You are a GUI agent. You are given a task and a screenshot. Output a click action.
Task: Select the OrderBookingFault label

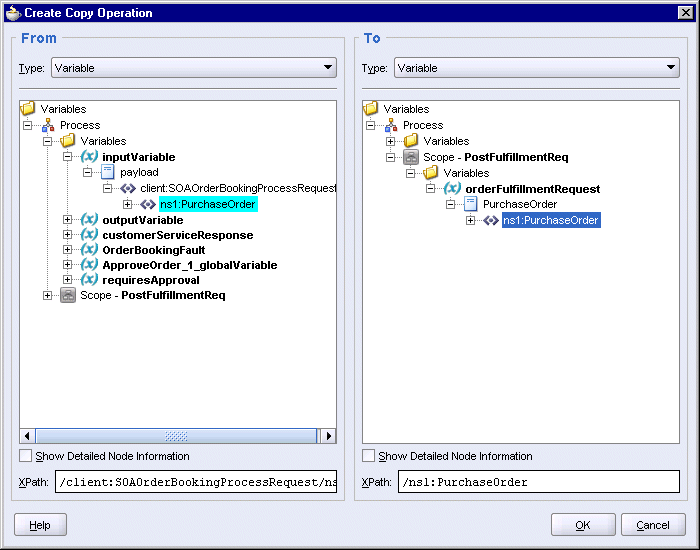(154, 250)
